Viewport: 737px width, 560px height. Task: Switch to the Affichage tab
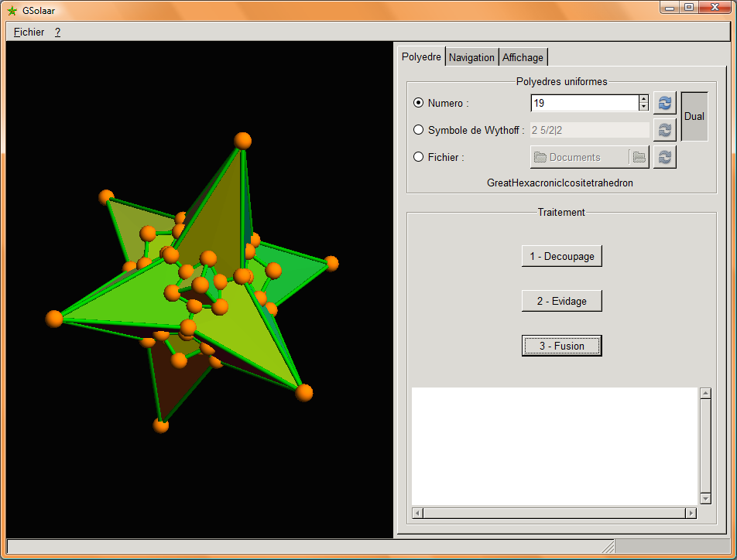523,57
